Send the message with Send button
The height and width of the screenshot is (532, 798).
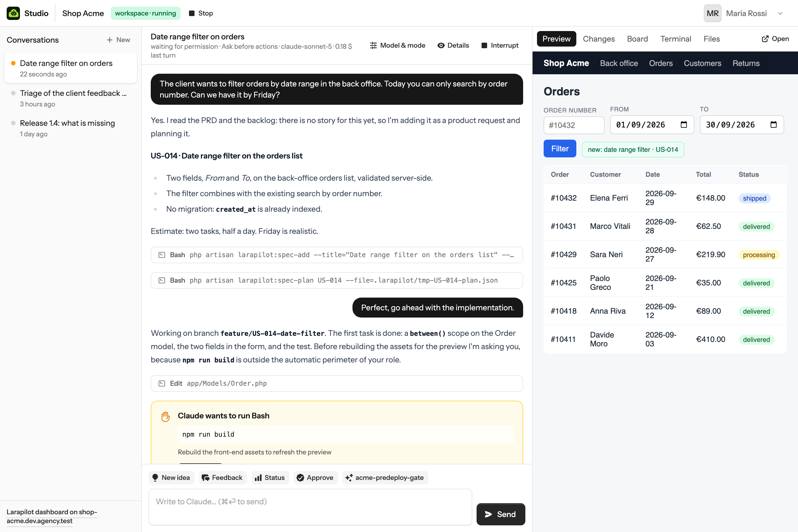click(x=501, y=514)
